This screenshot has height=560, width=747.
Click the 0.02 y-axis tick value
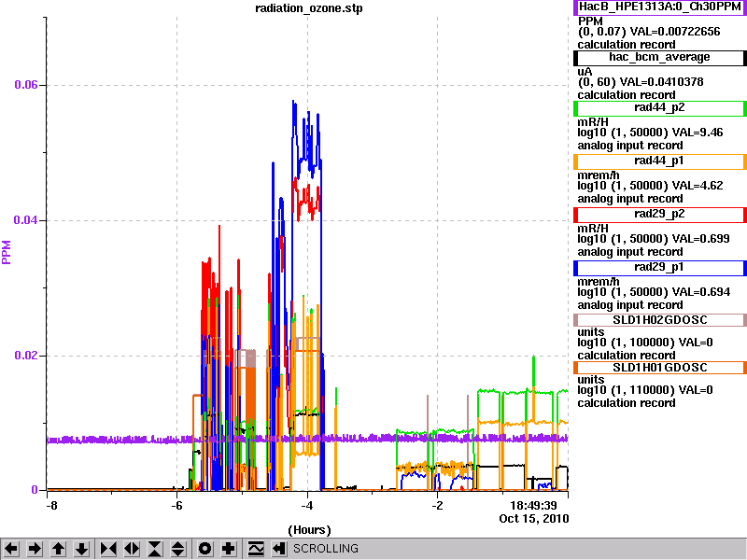click(26, 356)
